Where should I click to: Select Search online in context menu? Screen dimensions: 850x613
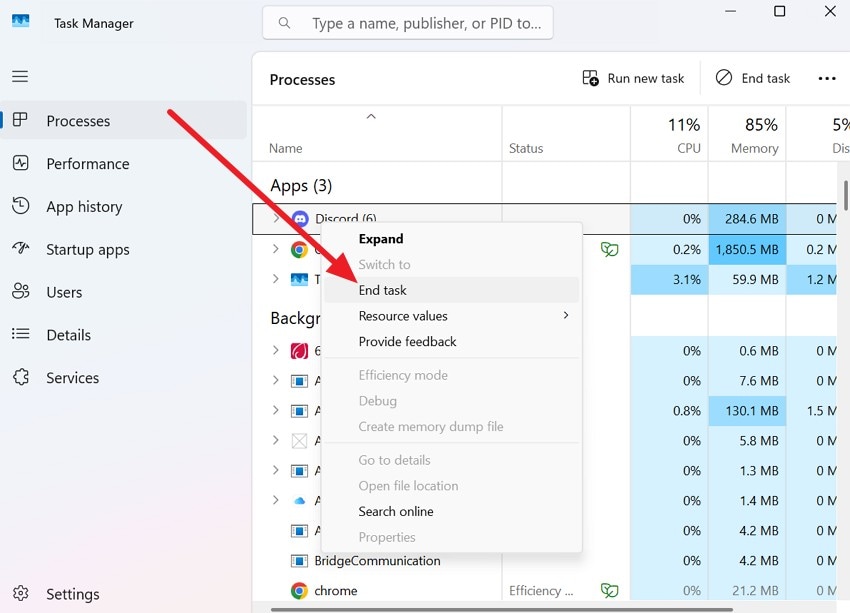pyautogui.click(x=396, y=511)
